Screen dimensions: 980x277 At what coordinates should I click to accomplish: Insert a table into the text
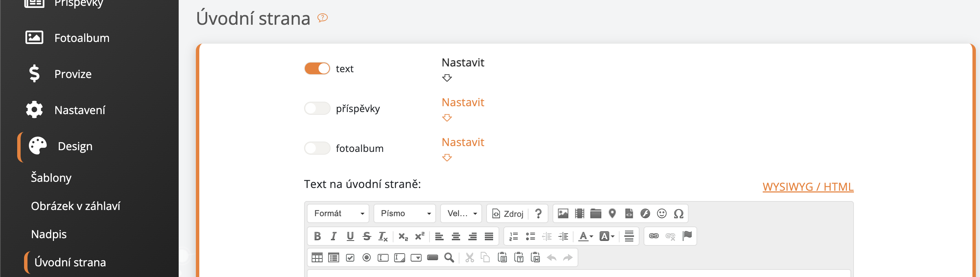(x=317, y=258)
